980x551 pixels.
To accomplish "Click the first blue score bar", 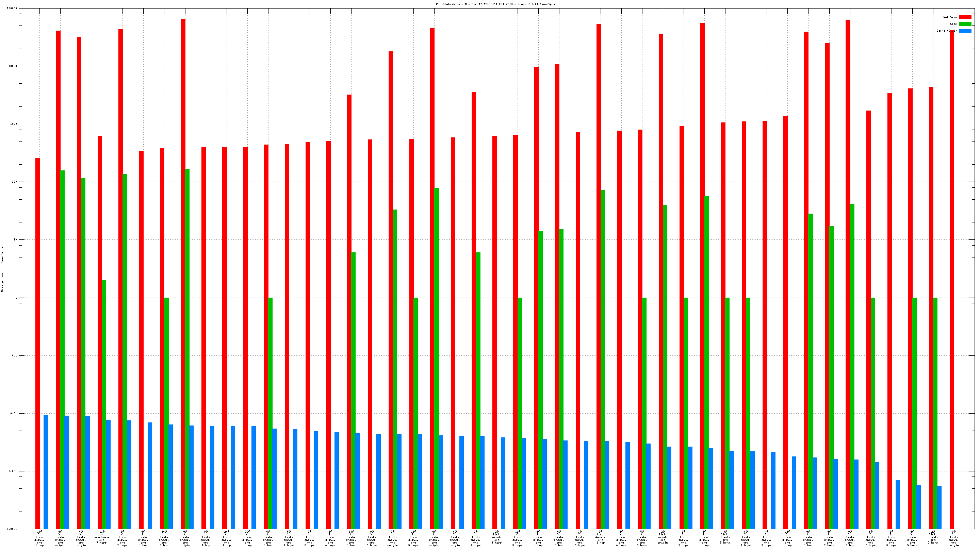I will click(x=46, y=471).
